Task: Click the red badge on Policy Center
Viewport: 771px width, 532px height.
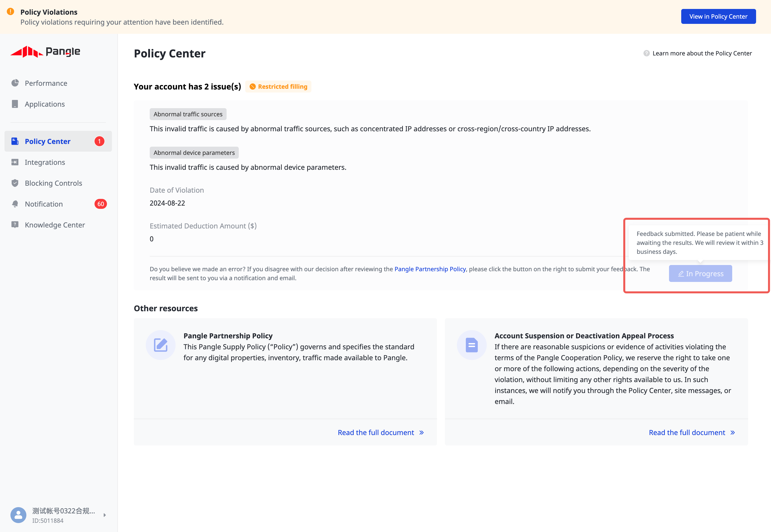Action: [x=99, y=141]
